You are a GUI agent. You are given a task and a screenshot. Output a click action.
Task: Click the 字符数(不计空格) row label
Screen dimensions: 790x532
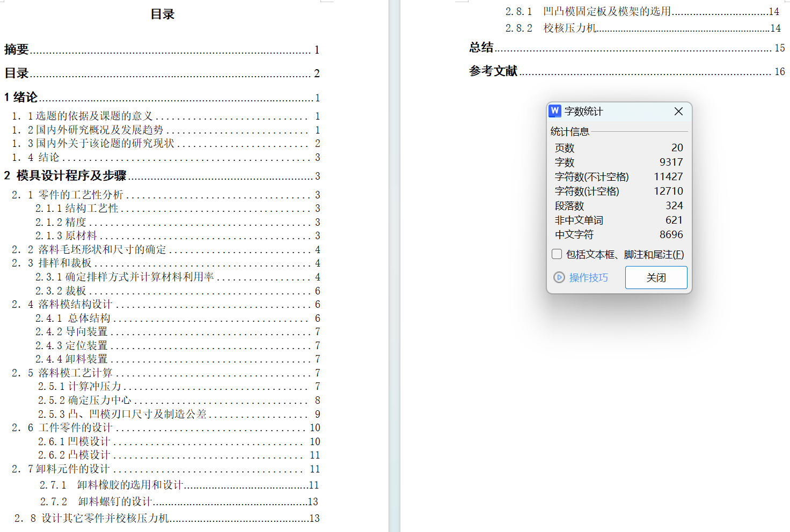(x=591, y=176)
